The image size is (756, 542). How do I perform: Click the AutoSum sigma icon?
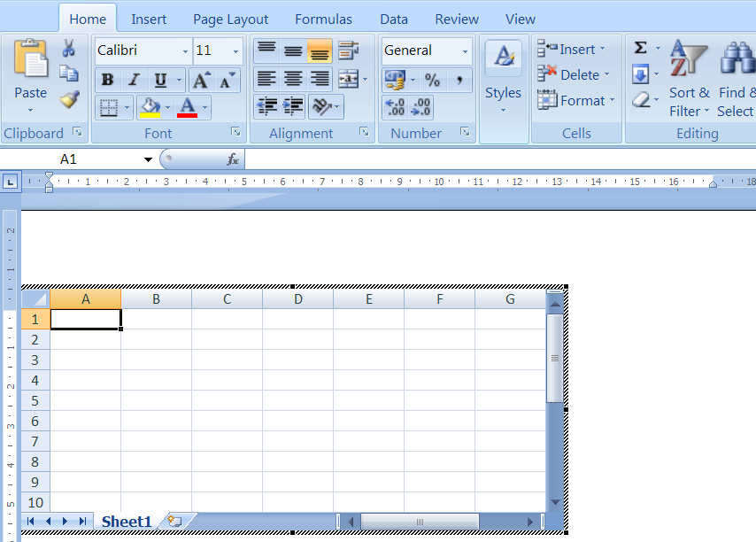click(640, 48)
